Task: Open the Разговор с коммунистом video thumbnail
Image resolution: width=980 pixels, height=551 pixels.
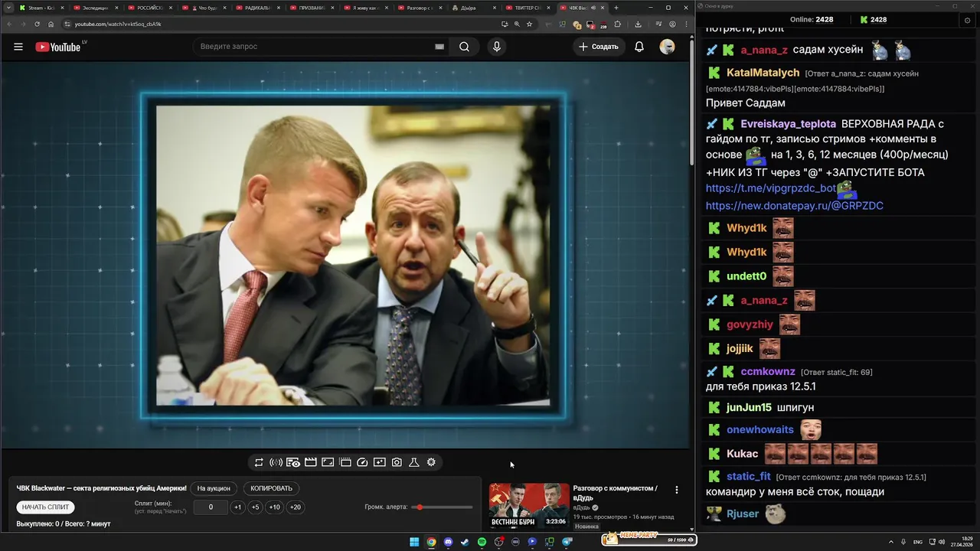Action: [x=529, y=506]
